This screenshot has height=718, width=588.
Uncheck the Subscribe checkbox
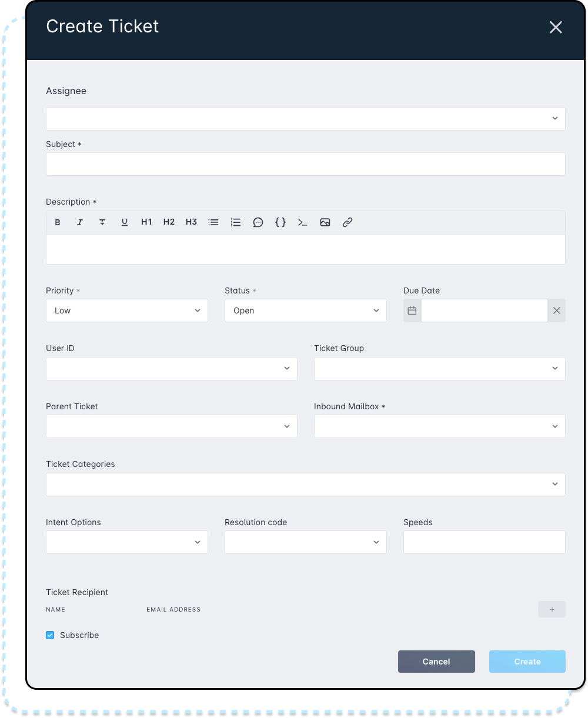point(50,635)
